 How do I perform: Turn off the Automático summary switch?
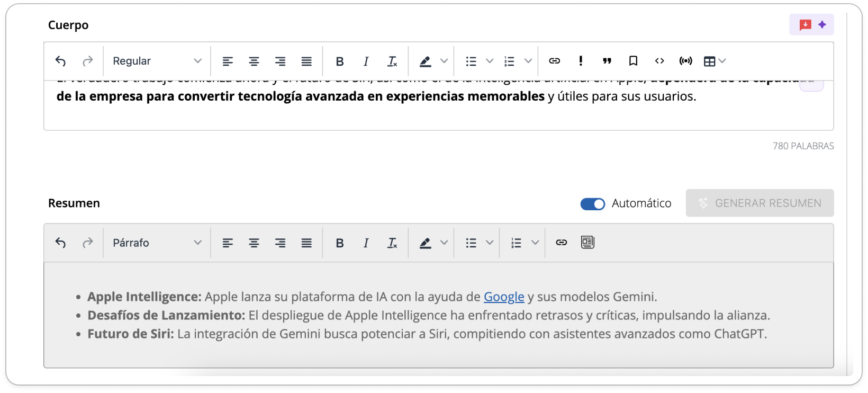point(593,204)
